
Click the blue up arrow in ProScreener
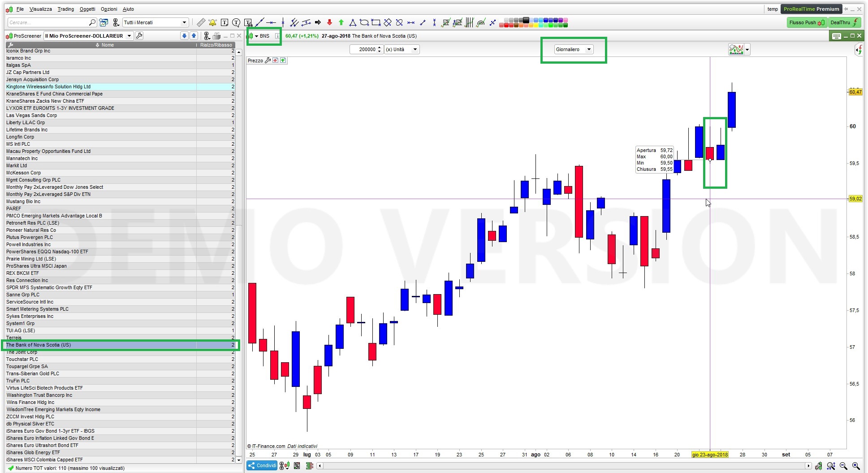point(194,36)
